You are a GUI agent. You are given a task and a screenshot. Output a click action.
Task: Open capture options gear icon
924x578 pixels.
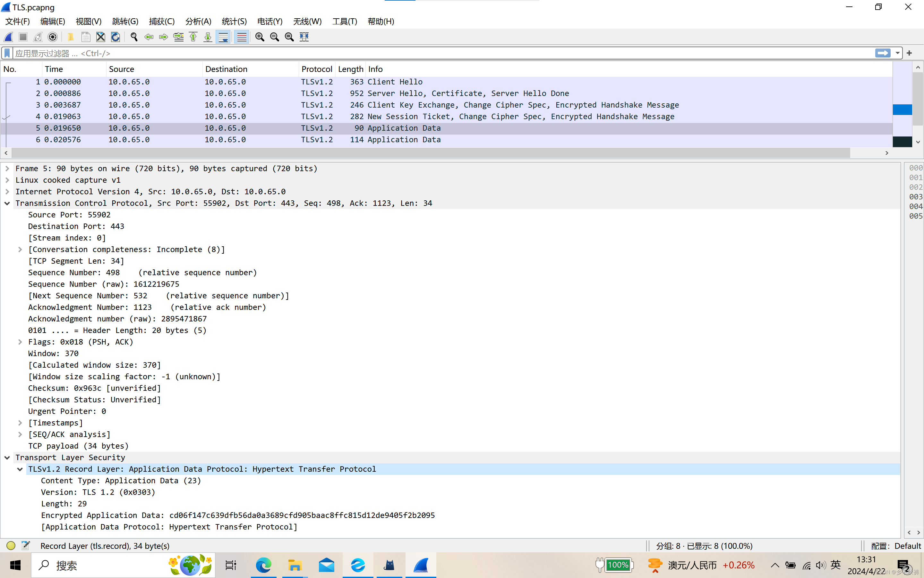click(x=53, y=37)
